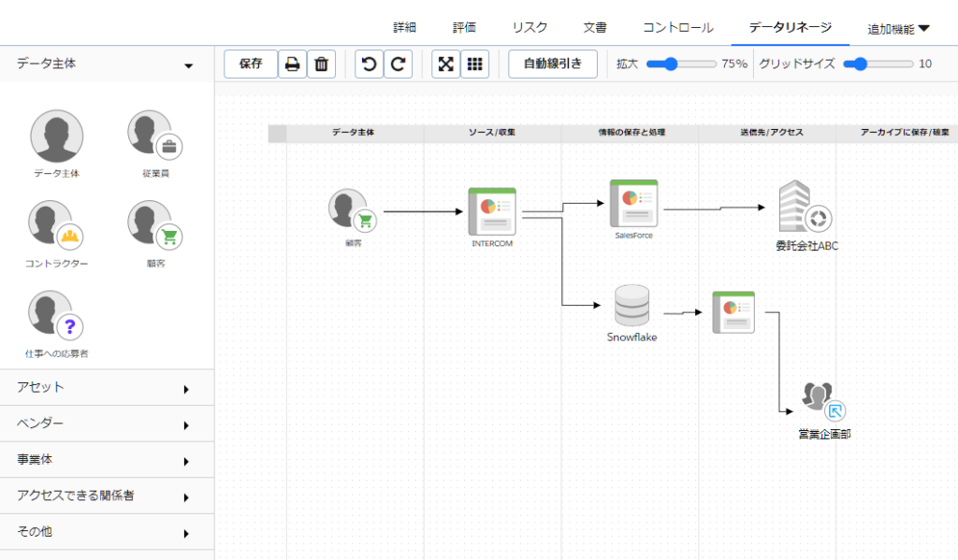Toggle the grid display icon

tap(474, 65)
